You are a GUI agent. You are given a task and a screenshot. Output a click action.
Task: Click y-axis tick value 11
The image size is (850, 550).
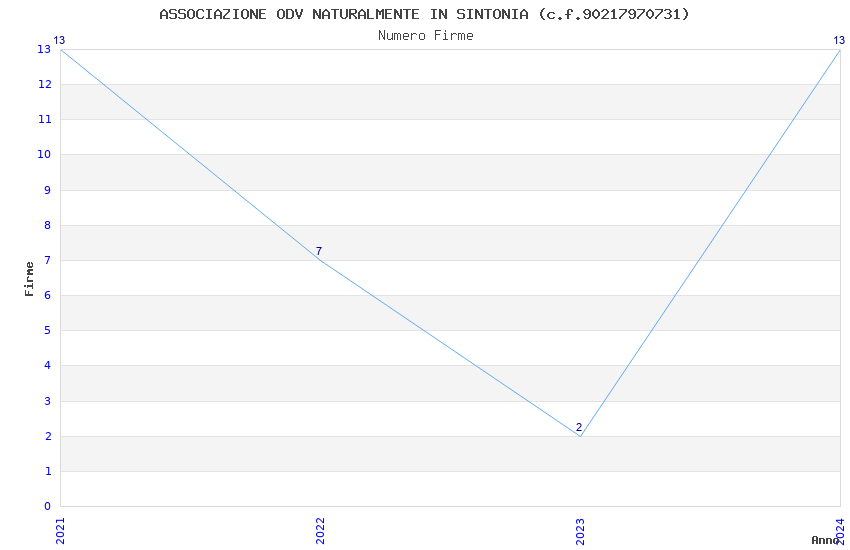[x=44, y=119]
